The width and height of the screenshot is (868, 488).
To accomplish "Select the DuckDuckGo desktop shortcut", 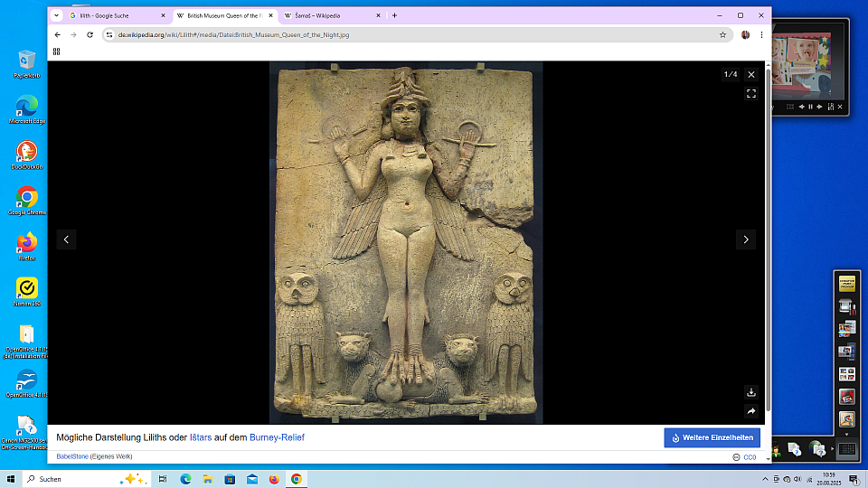I will point(26,155).
